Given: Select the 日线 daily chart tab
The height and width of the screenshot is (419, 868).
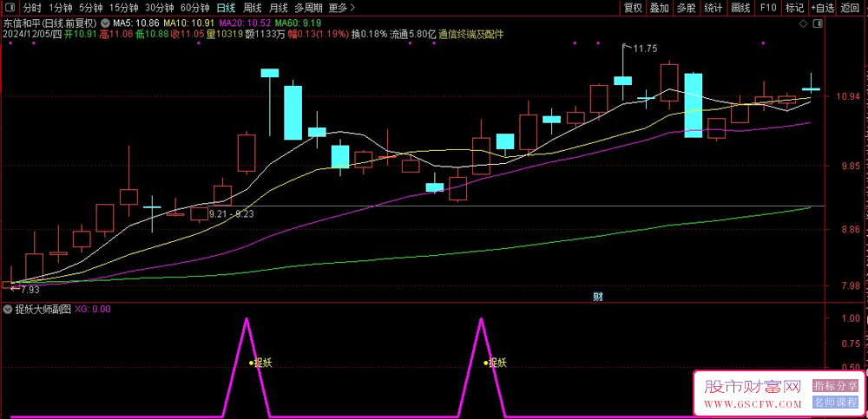Looking at the screenshot, I should tap(226, 8).
